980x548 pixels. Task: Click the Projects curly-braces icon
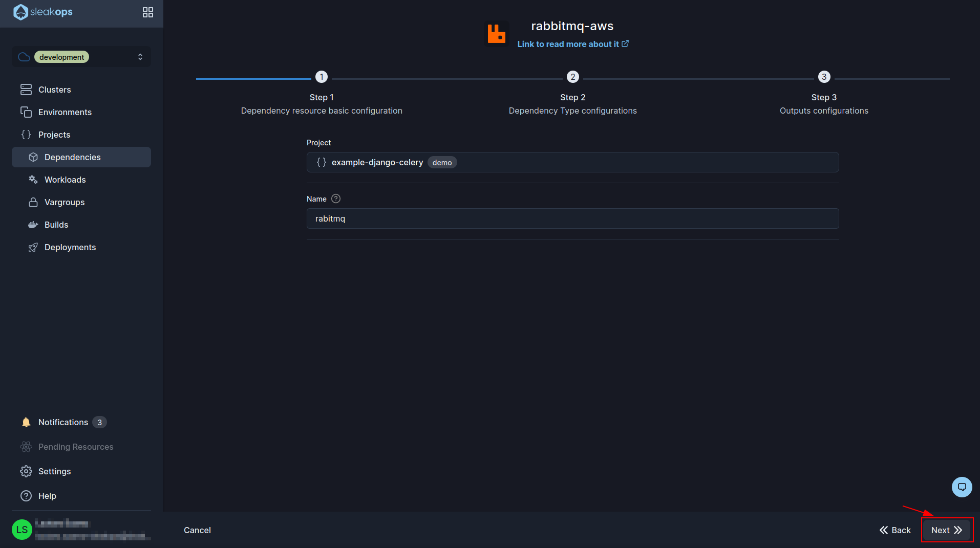pyautogui.click(x=26, y=135)
